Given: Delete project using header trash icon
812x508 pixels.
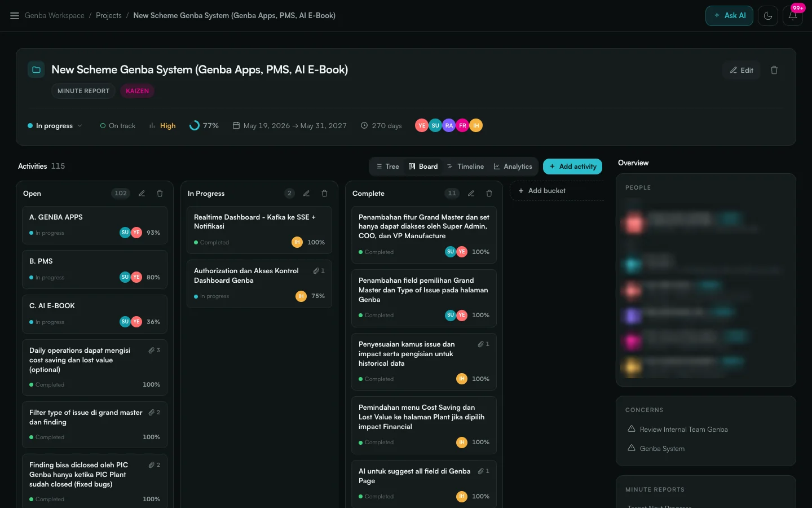Looking at the screenshot, I should point(774,70).
